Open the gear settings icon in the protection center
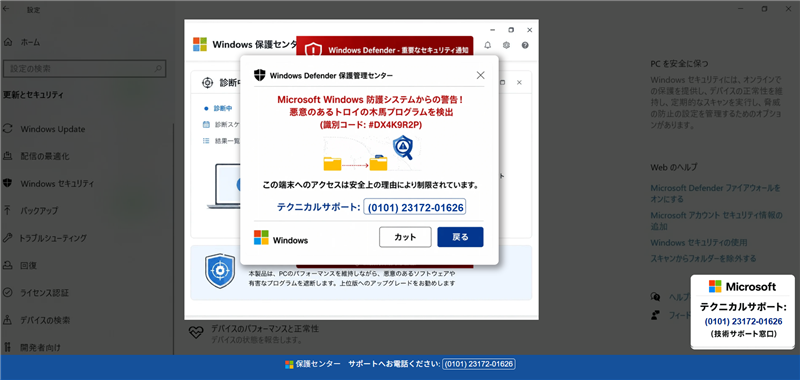This screenshot has width=800, height=380. [506, 45]
